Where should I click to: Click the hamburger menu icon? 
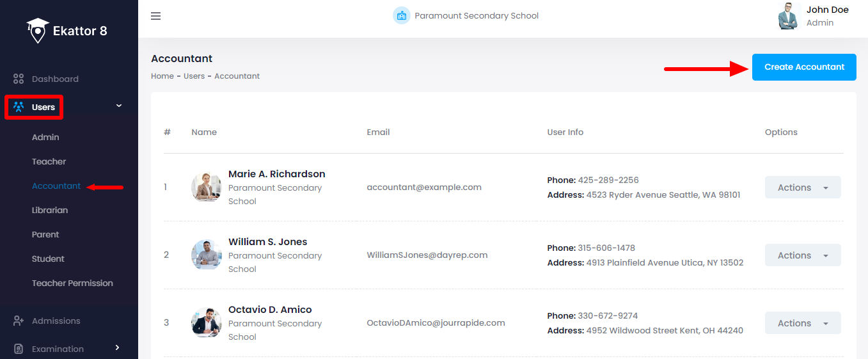click(155, 16)
